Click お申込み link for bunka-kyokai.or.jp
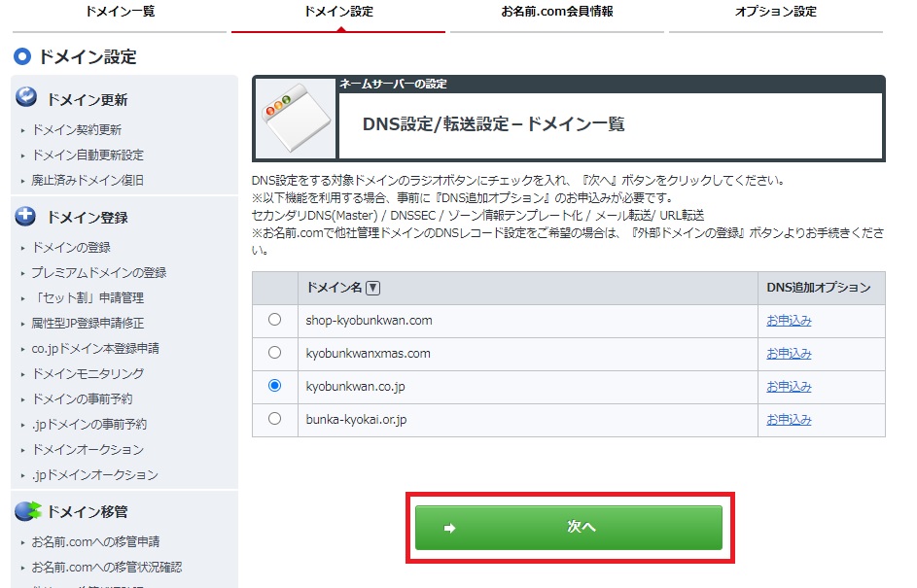917x588 pixels. [x=789, y=420]
